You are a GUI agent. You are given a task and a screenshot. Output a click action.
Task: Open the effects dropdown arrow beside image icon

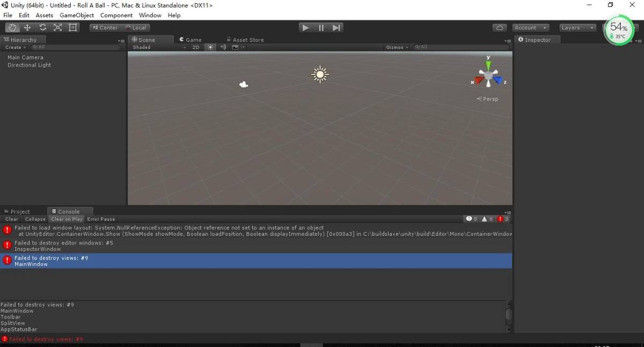[x=243, y=47]
